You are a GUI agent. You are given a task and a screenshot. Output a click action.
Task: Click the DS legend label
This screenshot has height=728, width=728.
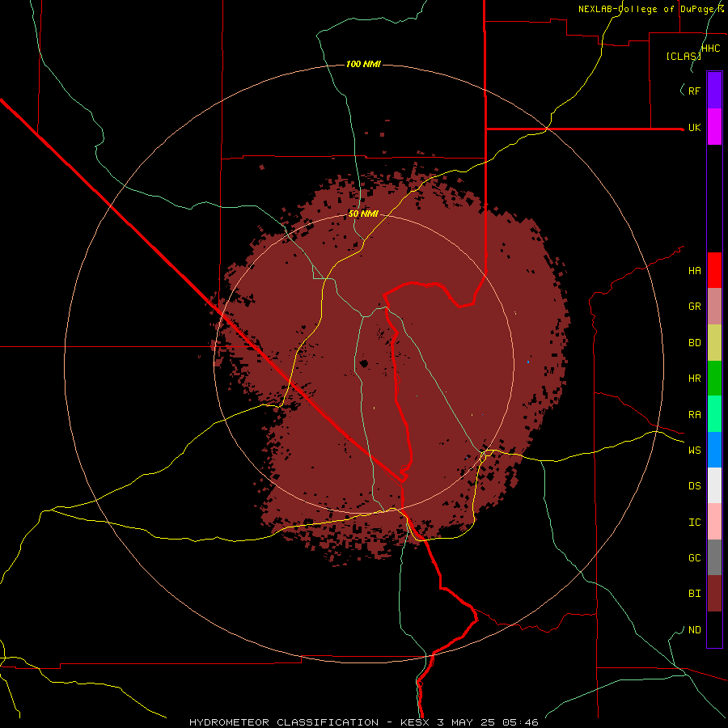tap(694, 486)
